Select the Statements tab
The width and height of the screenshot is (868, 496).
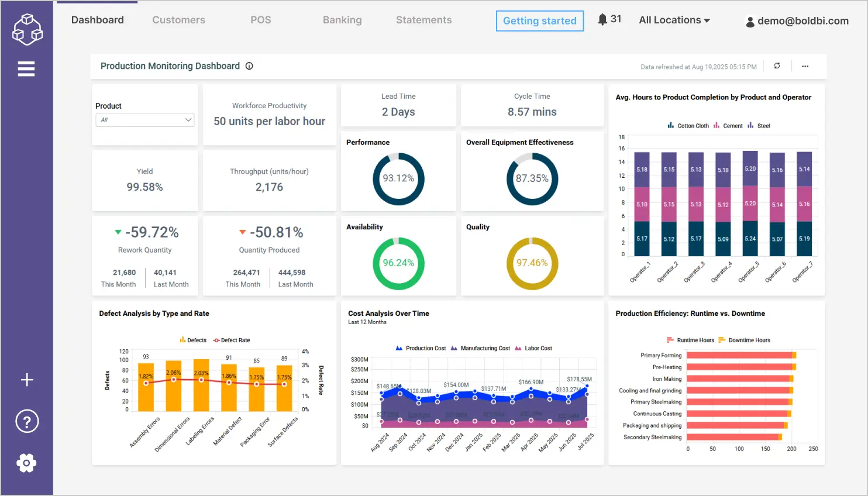(x=423, y=19)
